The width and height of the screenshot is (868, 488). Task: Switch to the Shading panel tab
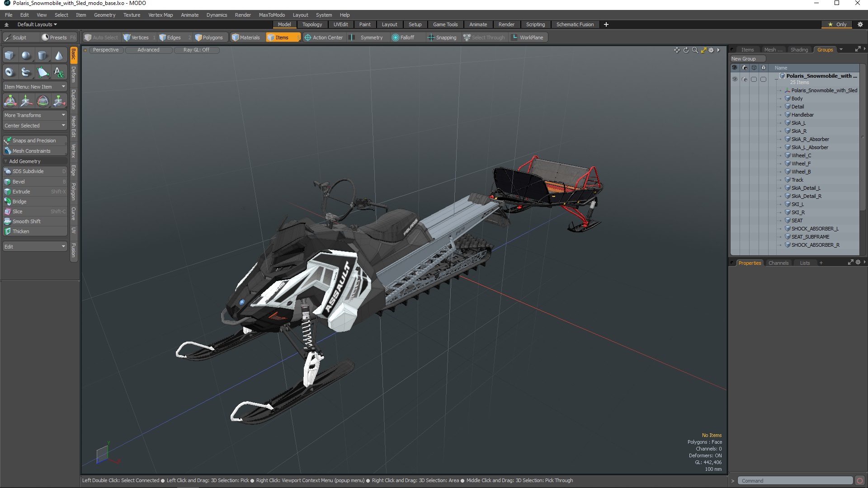[x=799, y=50]
